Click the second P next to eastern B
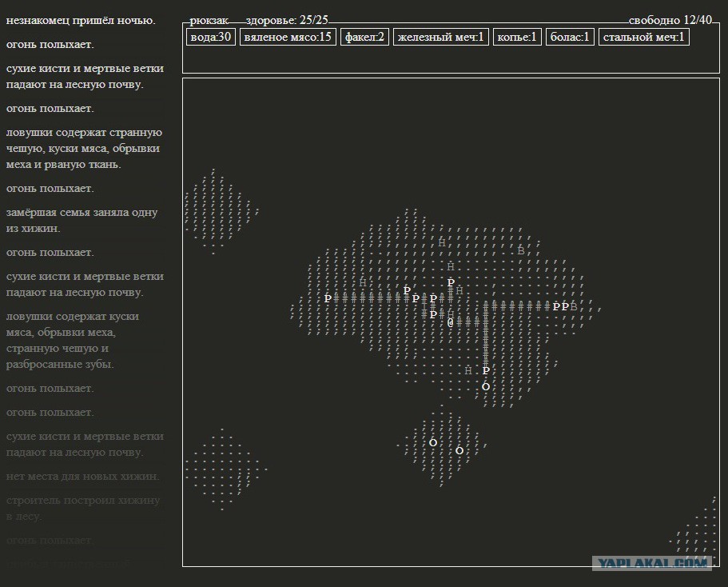Viewport: 728px width, 587px height. click(565, 306)
